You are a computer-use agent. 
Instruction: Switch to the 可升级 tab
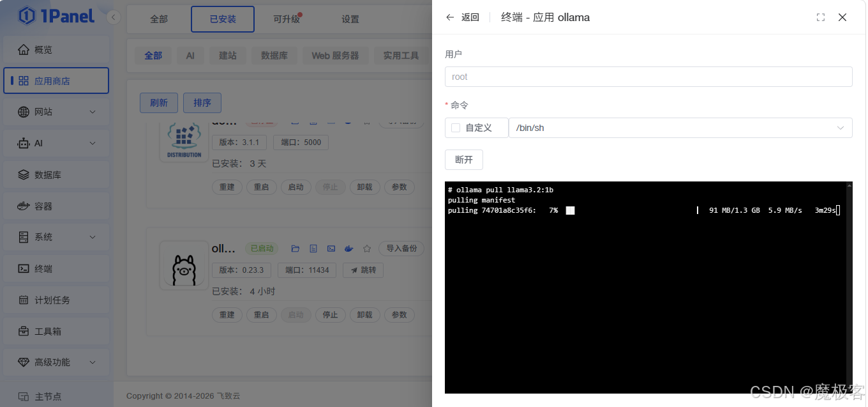click(x=287, y=19)
